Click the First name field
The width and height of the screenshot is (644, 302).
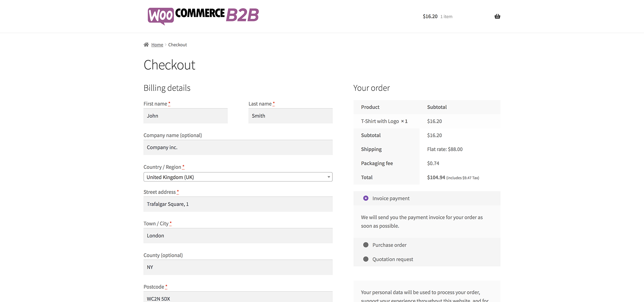[x=185, y=116]
